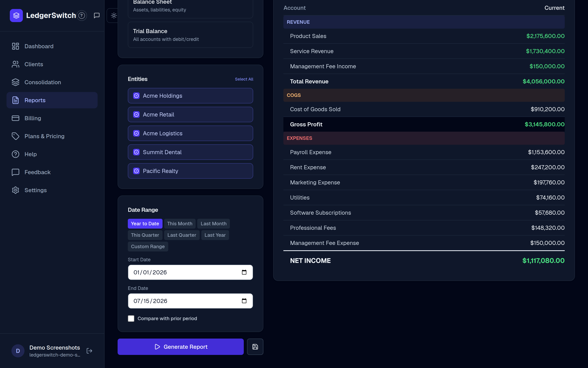Click the Utilities amount $74,160.00

point(550,198)
